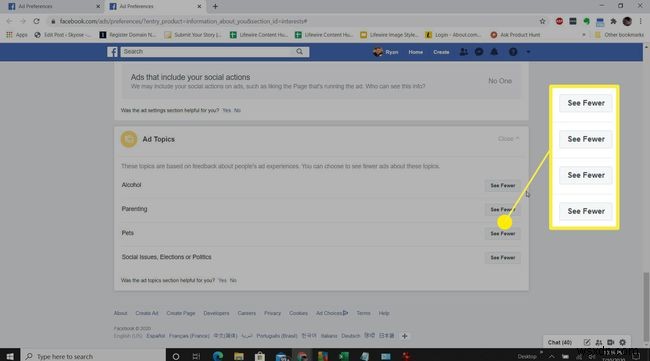The height and width of the screenshot is (361, 650).
Task: Collapse the Ad Topics section via Close
Action: (508, 139)
